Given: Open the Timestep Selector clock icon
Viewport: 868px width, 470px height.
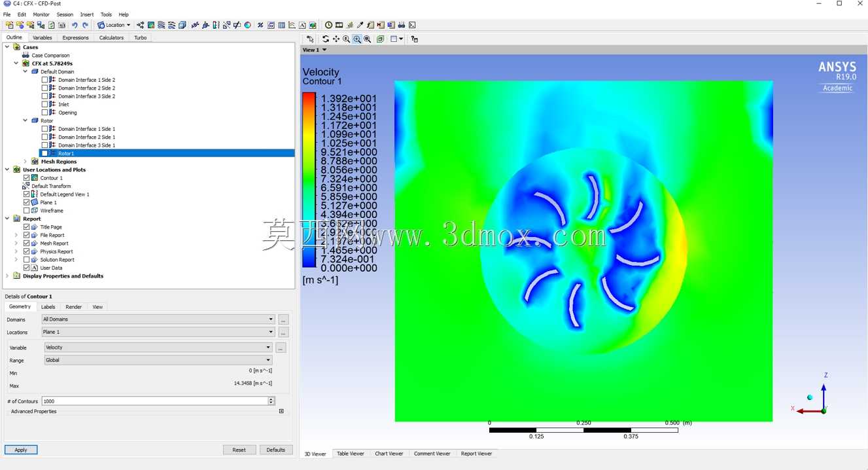Looking at the screenshot, I should point(329,25).
